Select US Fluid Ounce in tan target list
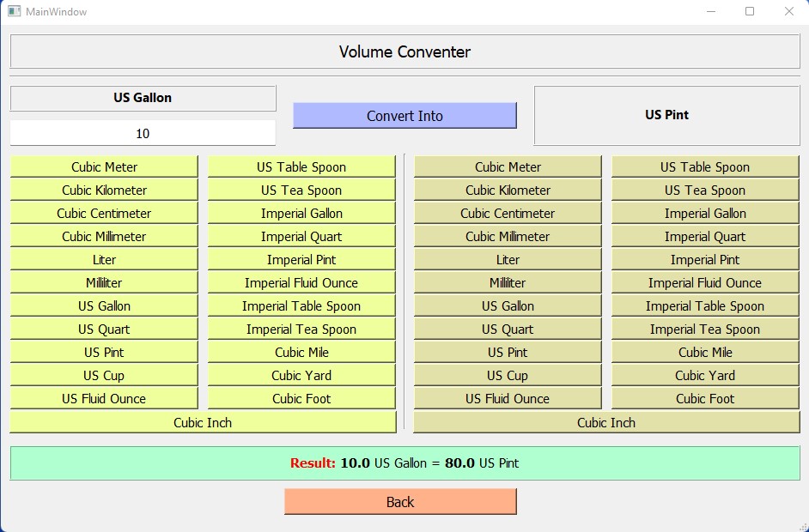 [x=508, y=399]
